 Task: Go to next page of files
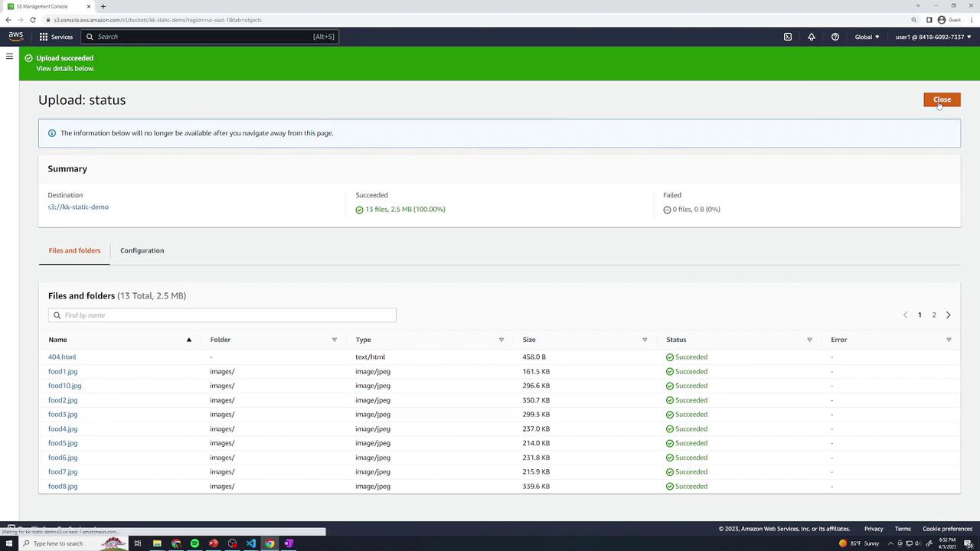[948, 315]
